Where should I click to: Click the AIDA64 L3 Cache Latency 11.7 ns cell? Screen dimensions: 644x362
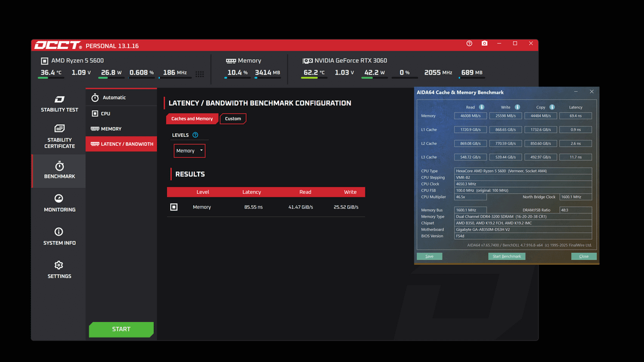pyautogui.click(x=575, y=157)
